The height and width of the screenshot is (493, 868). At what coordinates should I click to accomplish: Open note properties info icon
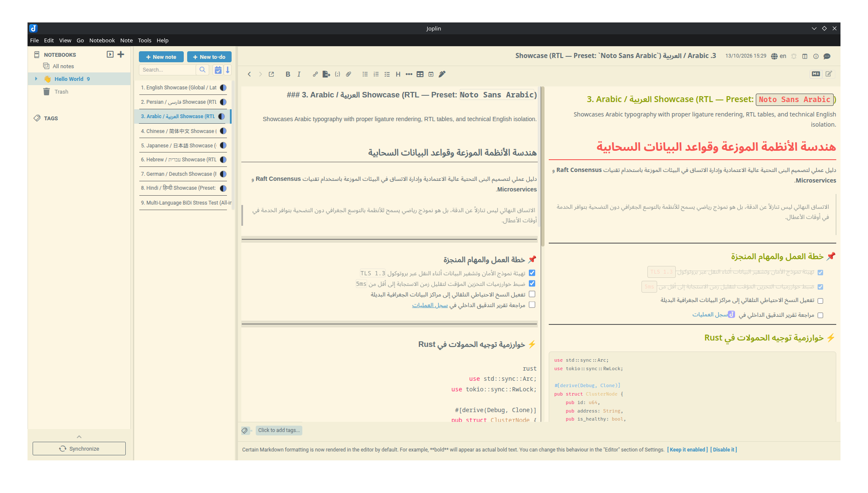click(816, 56)
